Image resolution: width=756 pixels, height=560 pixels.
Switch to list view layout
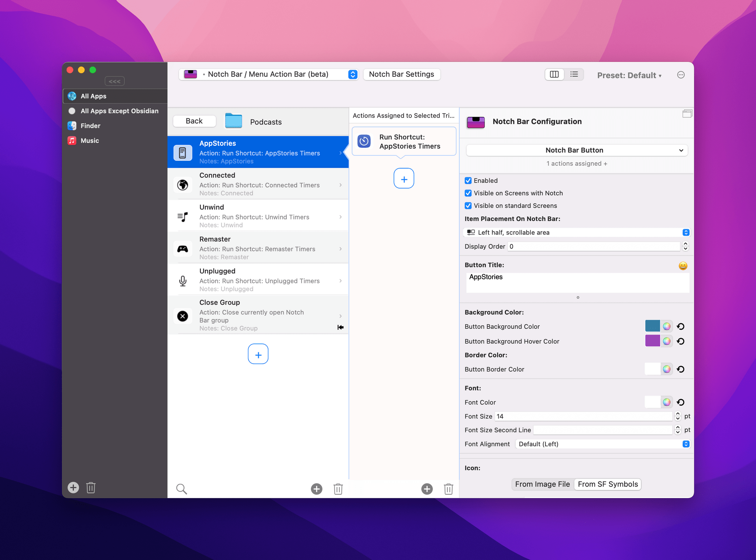(x=574, y=75)
